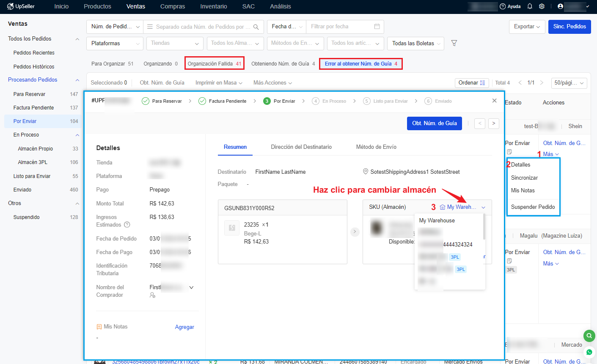
Task: Open the Métodos de Envío dropdown
Action: 295,43
